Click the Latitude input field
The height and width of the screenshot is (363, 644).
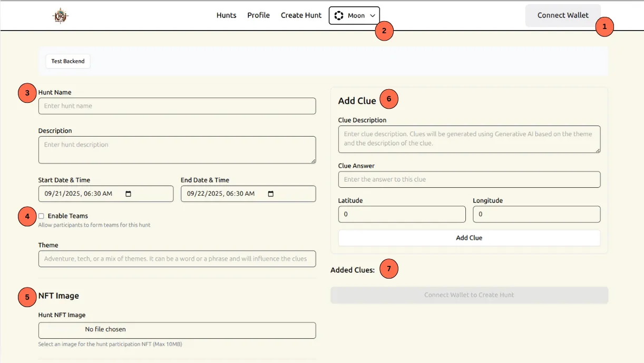tap(402, 214)
